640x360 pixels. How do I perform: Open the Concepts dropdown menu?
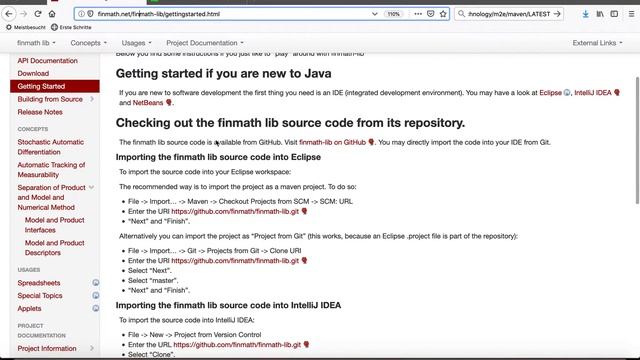[x=89, y=43]
